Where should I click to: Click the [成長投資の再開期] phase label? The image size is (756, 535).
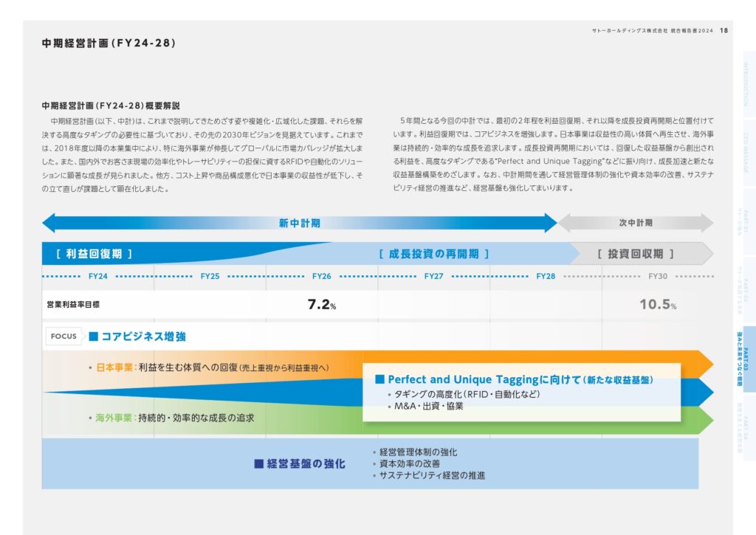click(434, 254)
